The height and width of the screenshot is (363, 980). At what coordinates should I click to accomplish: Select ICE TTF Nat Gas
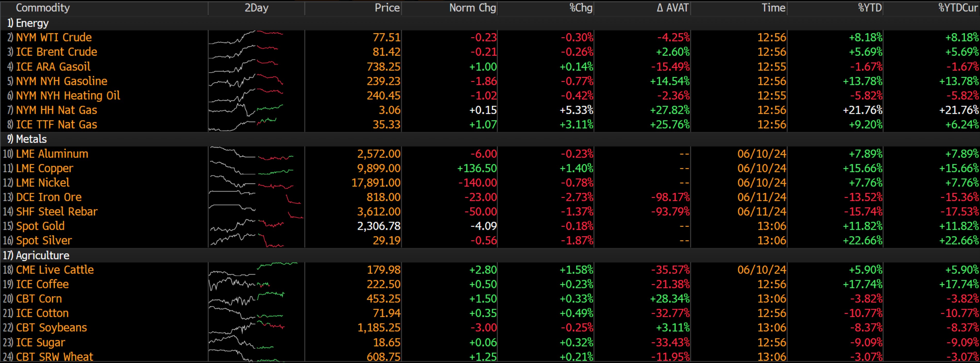56,125
